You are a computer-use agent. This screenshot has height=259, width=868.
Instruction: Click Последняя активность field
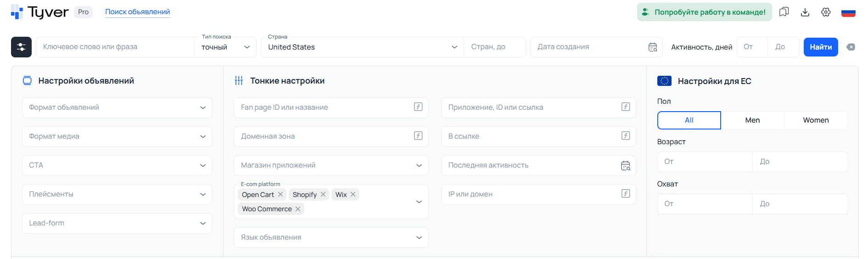538,165
